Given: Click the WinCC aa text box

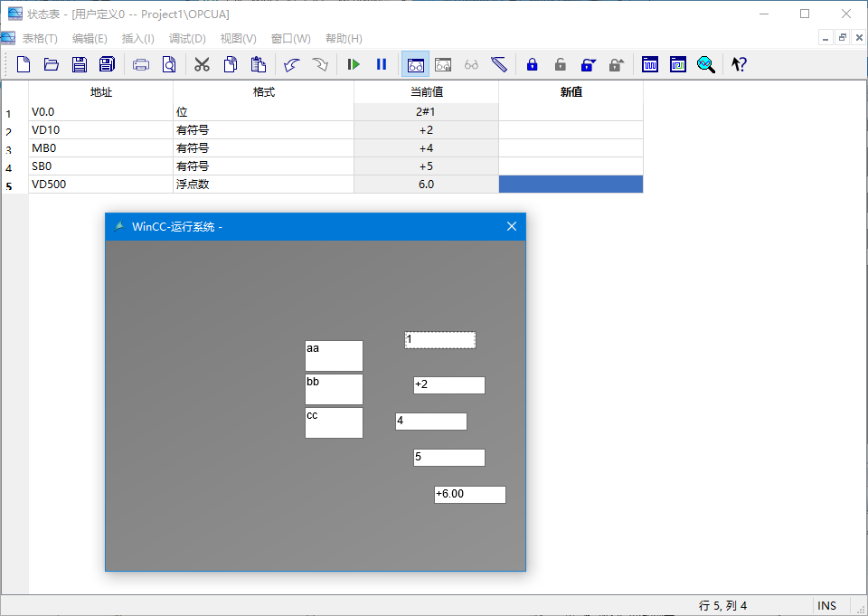Looking at the screenshot, I should [334, 355].
